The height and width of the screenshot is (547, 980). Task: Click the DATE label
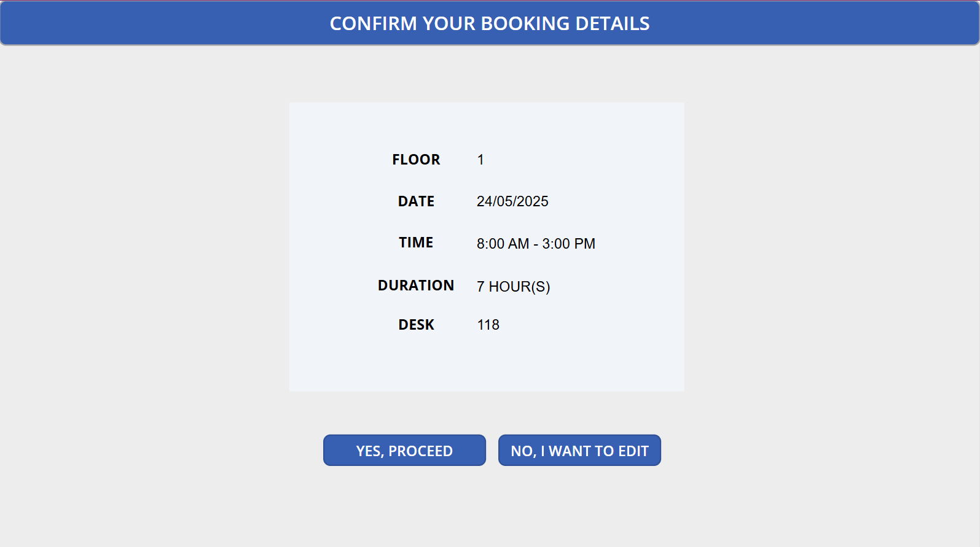(x=416, y=201)
